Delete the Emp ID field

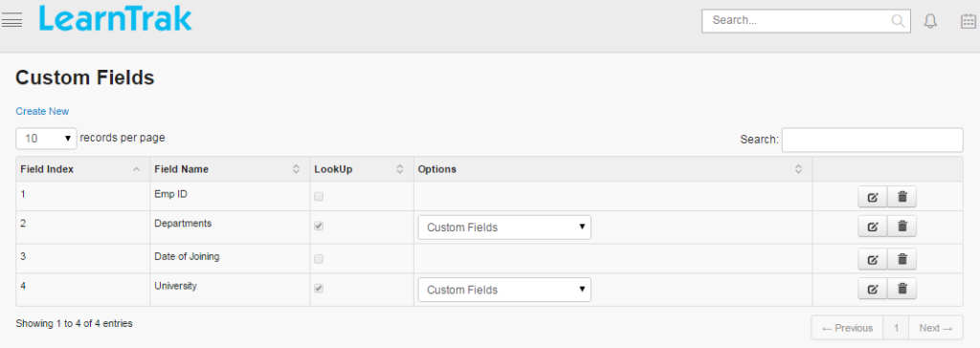[x=902, y=197]
